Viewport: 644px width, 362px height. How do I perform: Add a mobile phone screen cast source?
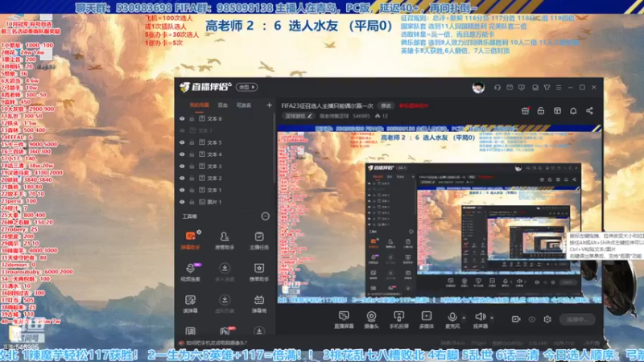click(398, 319)
